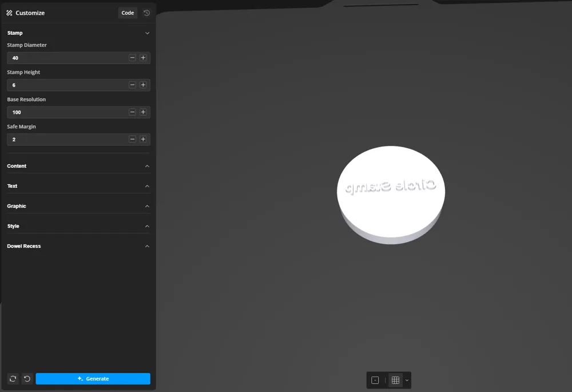Viewport: 572px width, 392px height.
Task: Collapse the Stamp section chevron
Action: pos(148,33)
